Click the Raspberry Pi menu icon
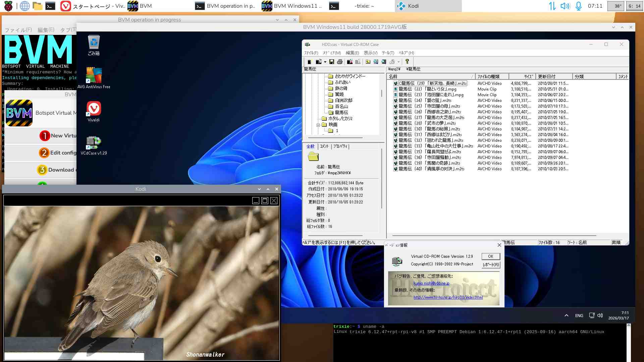644x362 pixels. click(8, 6)
